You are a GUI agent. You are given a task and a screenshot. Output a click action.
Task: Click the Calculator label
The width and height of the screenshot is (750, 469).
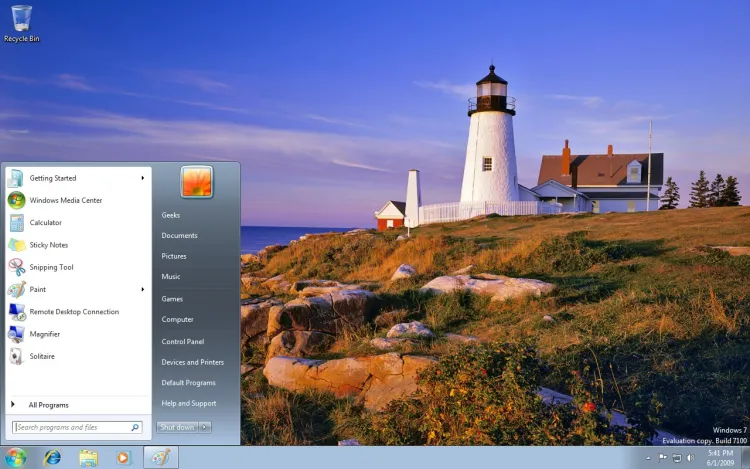[x=45, y=223]
